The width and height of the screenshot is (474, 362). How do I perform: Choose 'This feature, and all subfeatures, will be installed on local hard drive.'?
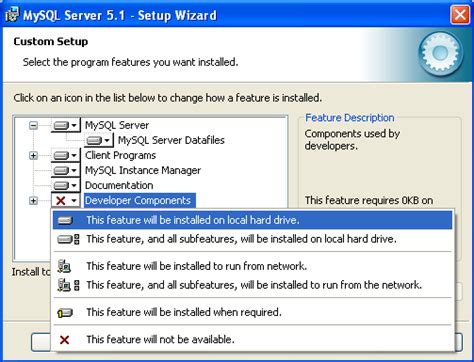(252, 239)
